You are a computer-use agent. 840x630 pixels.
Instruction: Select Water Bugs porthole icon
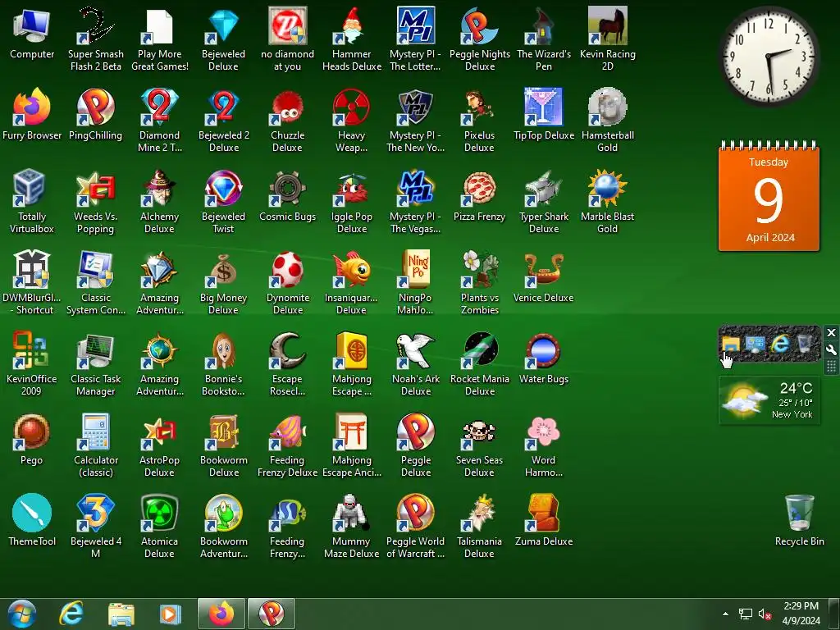tap(544, 350)
